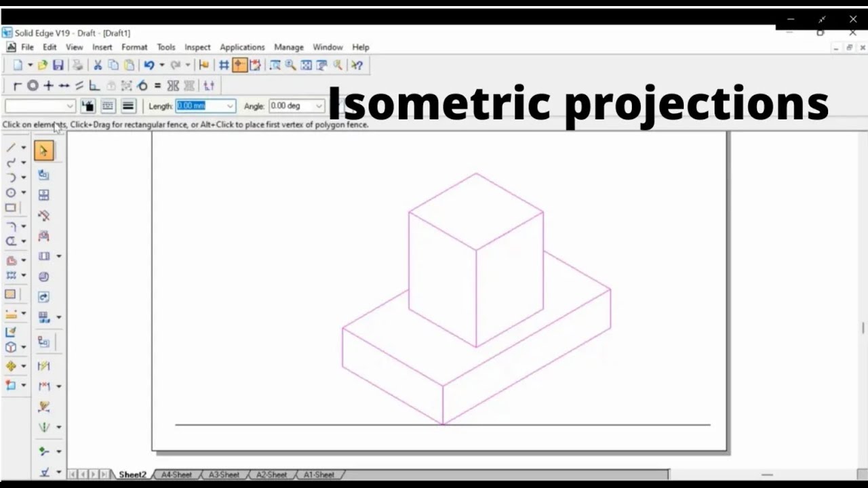Select the yellow Move arrows tool
The height and width of the screenshot is (488, 868).
pos(10,366)
